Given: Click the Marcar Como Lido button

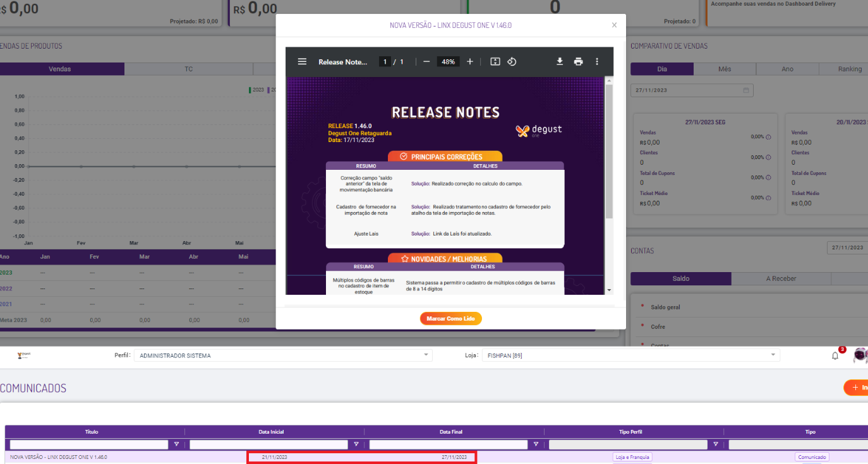Looking at the screenshot, I should coord(451,319).
